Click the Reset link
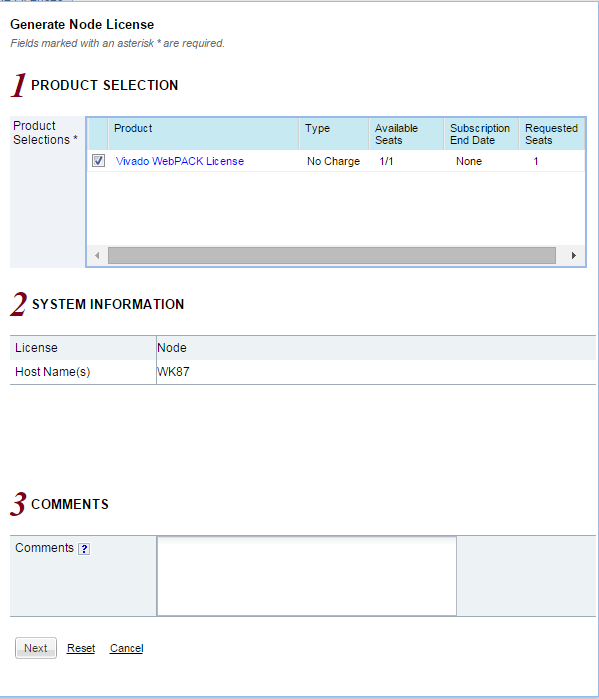The width and height of the screenshot is (599, 699). (81, 648)
